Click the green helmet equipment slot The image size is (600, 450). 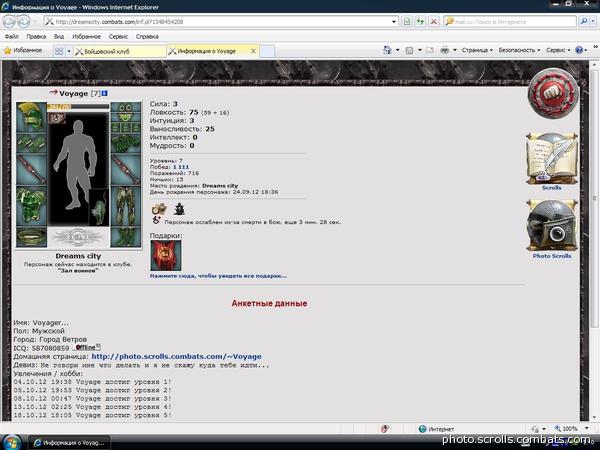click(x=31, y=117)
